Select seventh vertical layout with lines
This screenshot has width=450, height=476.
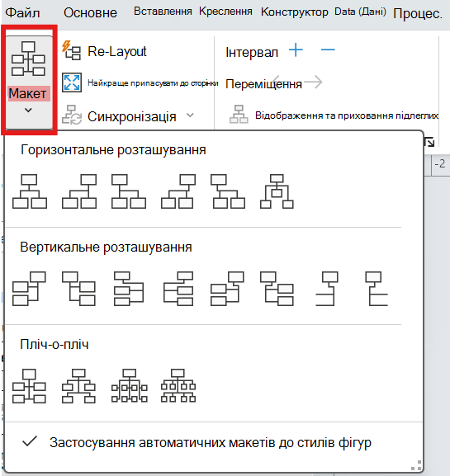327,289
